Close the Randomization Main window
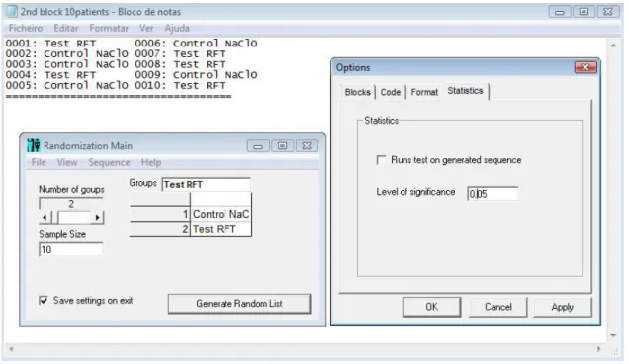This screenshot has width=629, height=364. coord(307,146)
